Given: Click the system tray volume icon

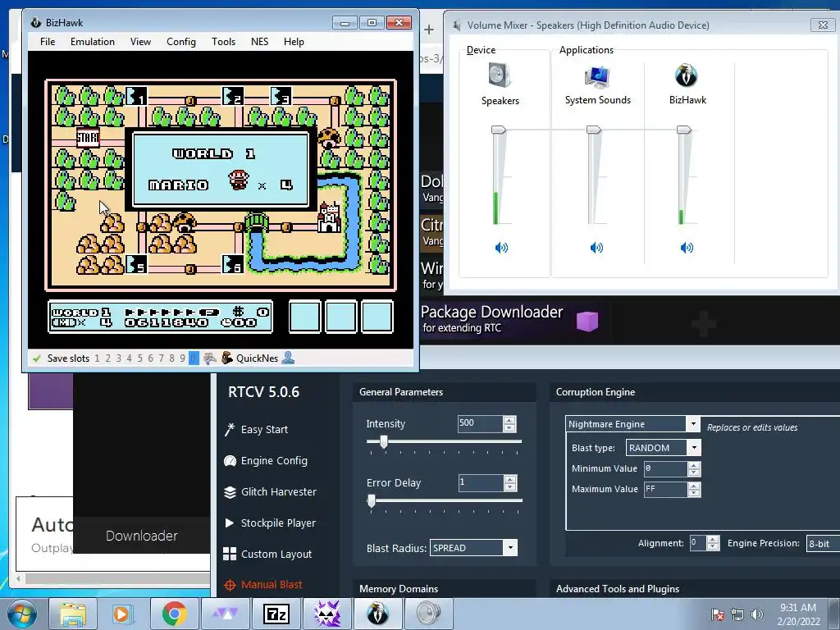Looking at the screenshot, I should pos(757,614).
